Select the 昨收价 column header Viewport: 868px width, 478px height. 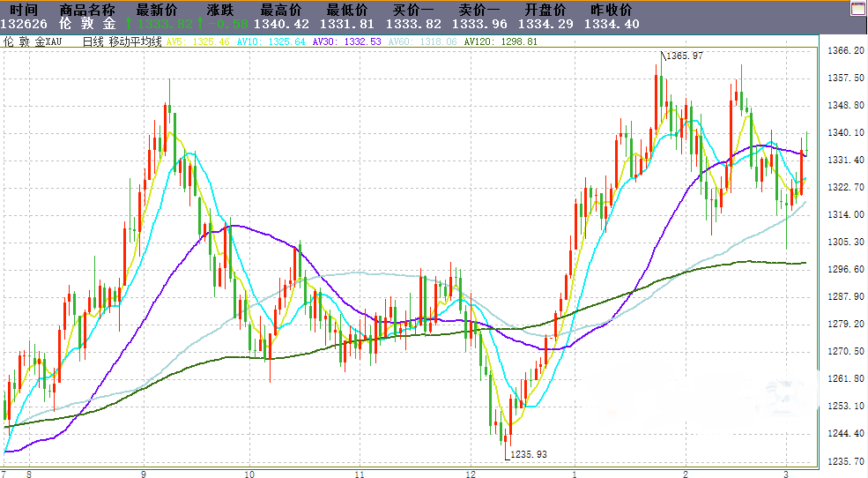click(x=611, y=9)
